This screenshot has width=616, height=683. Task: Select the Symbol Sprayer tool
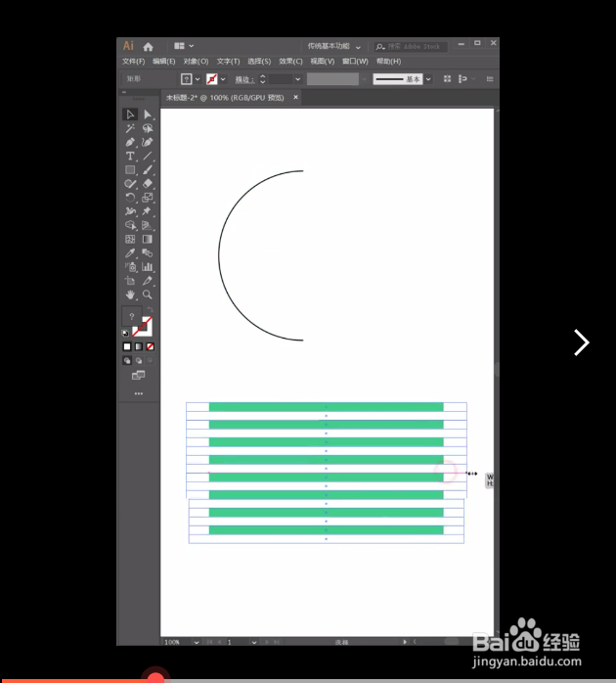click(130, 267)
